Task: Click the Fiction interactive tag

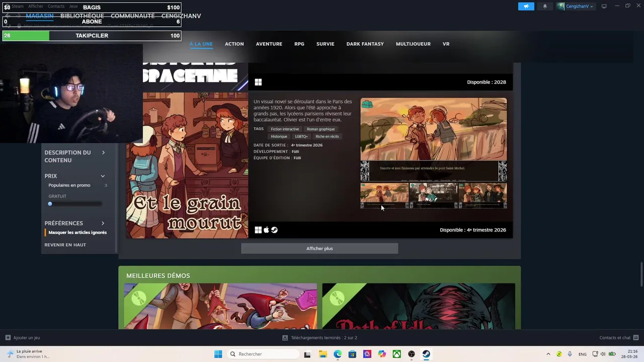Action: 285,129
